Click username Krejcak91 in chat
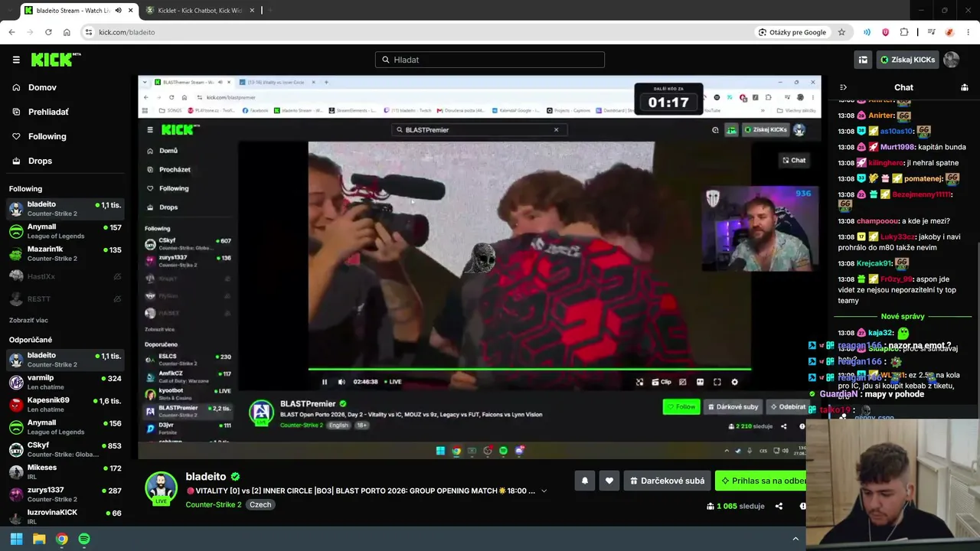This screenshot has width=980, height=551. (x=874, y=263)
